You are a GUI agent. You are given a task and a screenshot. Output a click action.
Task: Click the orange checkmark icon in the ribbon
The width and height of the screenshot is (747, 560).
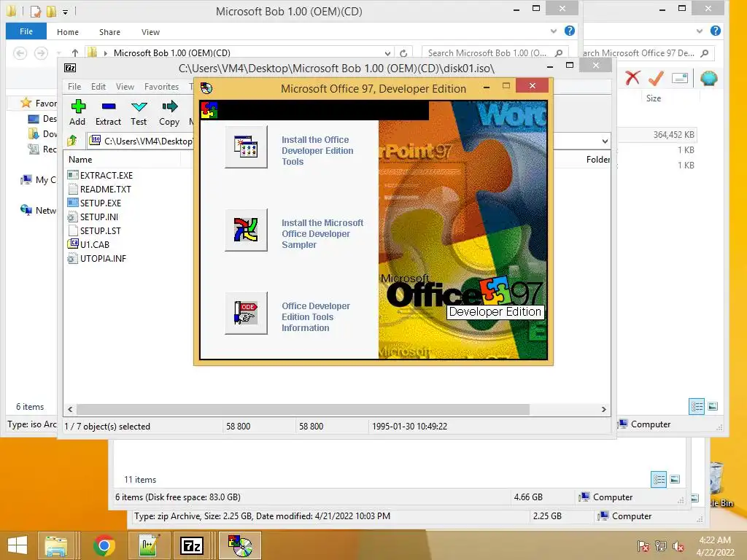(x=656, y=77)
